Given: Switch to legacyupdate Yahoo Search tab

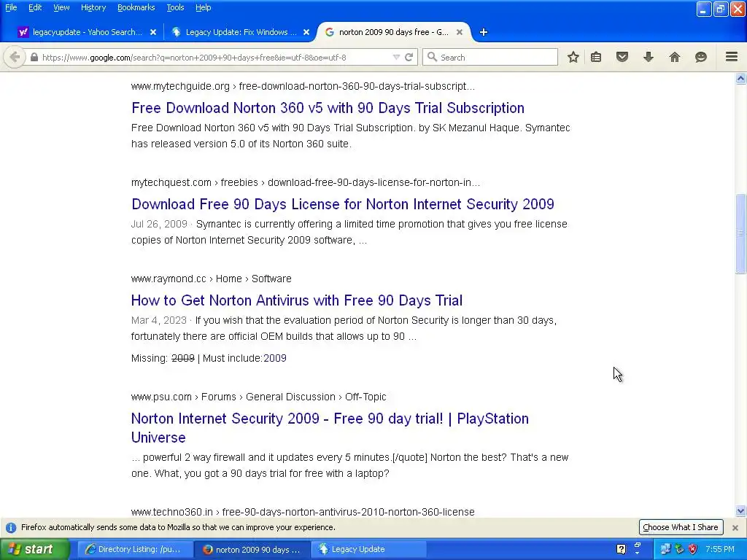Looking at the screenshot, I should click(88, 32).
